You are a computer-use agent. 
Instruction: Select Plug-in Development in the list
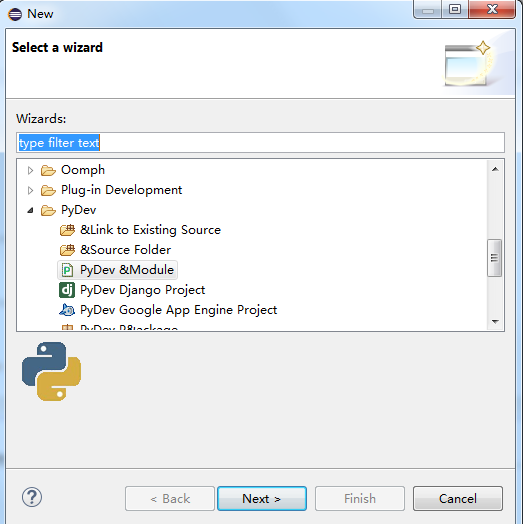click(121, 190)
